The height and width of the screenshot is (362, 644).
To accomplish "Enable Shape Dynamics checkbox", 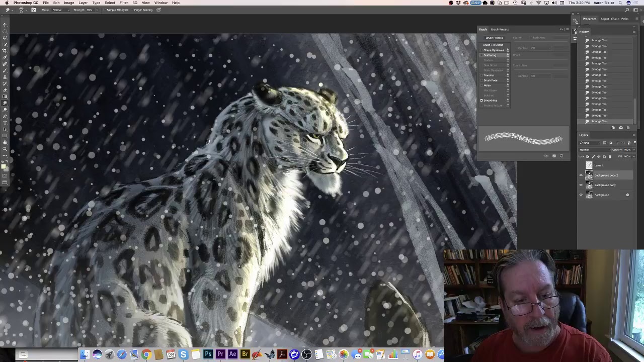I will [x=481, y=50].
